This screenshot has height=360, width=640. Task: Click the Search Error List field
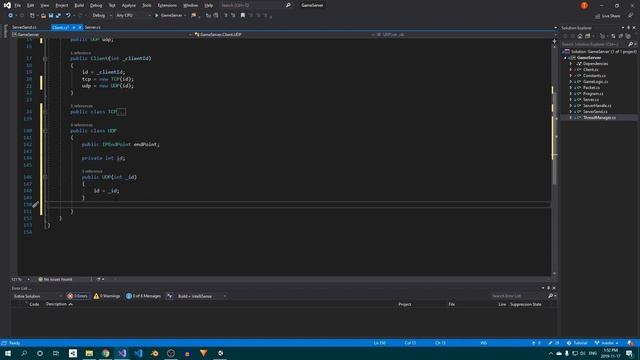point(518,296)
